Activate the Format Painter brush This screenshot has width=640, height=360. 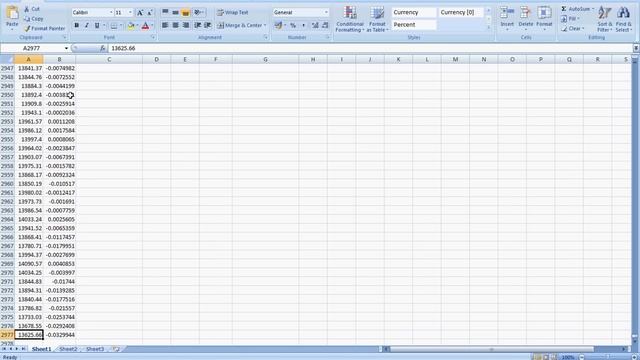pyautogui.click(x=44, y=28)
